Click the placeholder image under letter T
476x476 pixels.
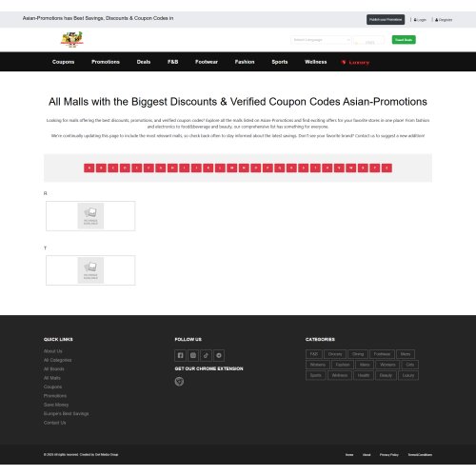click(x=90, y=270)
